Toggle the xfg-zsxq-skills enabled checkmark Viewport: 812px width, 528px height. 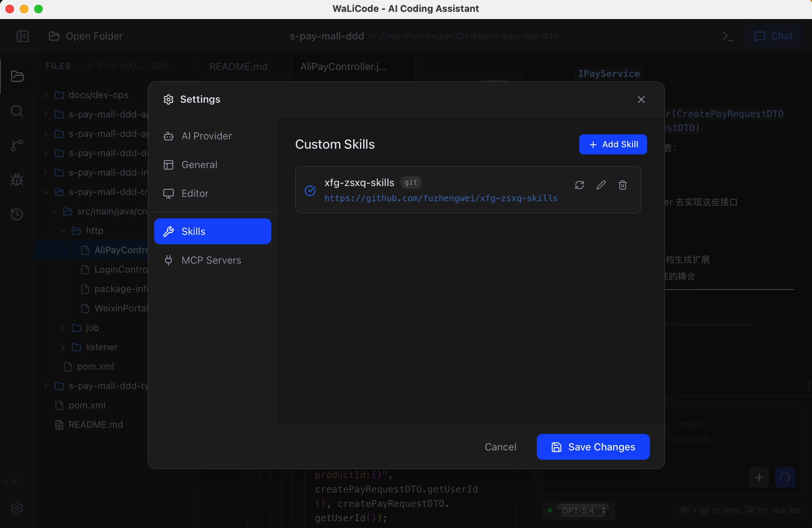click(310, 190)
